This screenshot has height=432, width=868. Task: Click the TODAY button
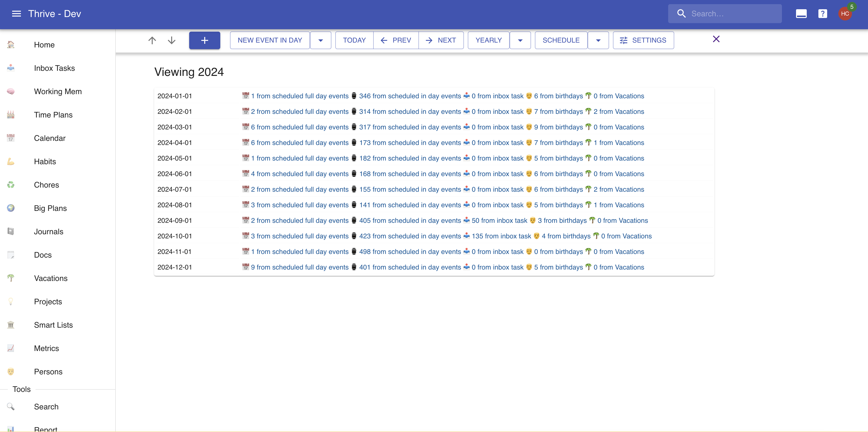tap(354, 40)
